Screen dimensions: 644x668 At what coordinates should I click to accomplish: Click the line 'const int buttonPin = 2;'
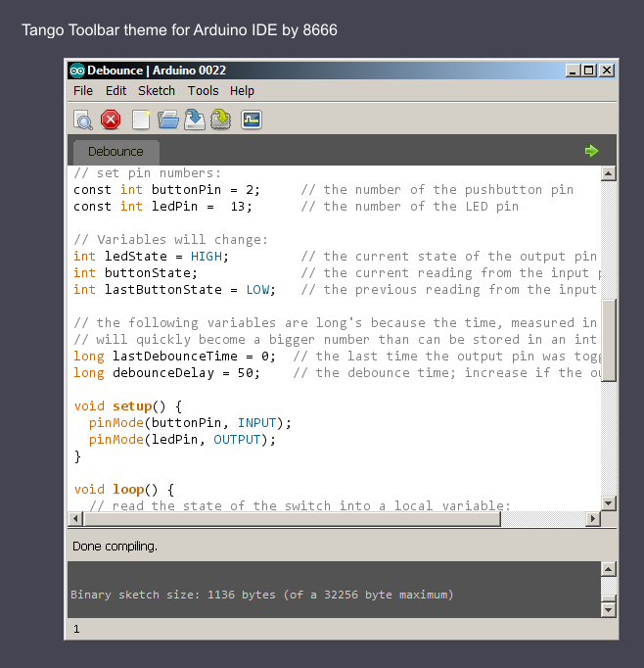tap(166, 190)
